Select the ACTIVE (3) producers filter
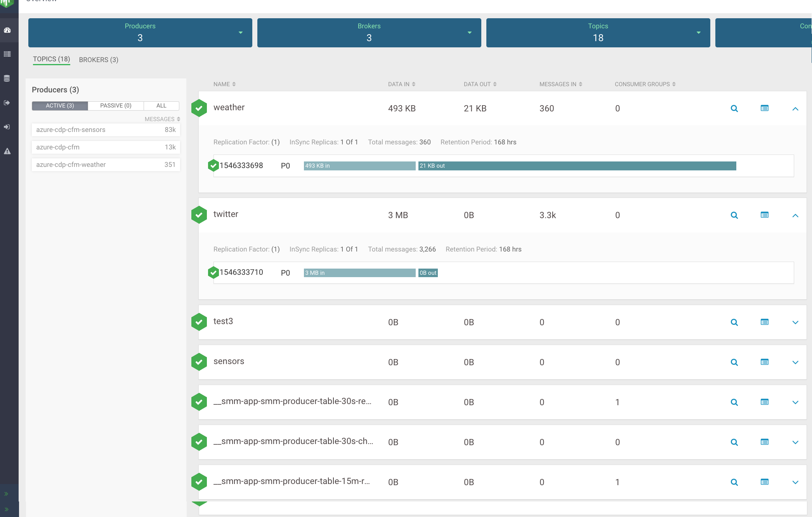The height and width of the screenshot is (517, 812). [60, 106]
